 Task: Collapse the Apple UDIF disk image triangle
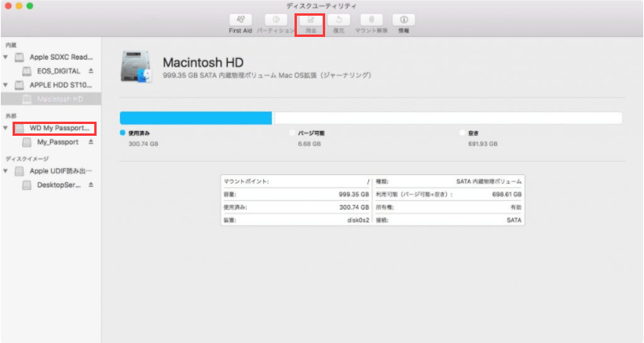point(7,171)
